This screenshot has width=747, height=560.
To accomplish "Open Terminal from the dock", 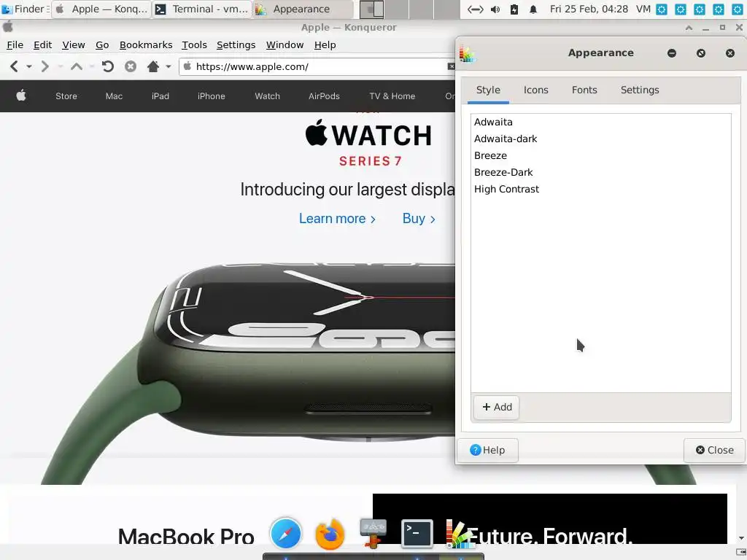I will click(x=417, y=533).
